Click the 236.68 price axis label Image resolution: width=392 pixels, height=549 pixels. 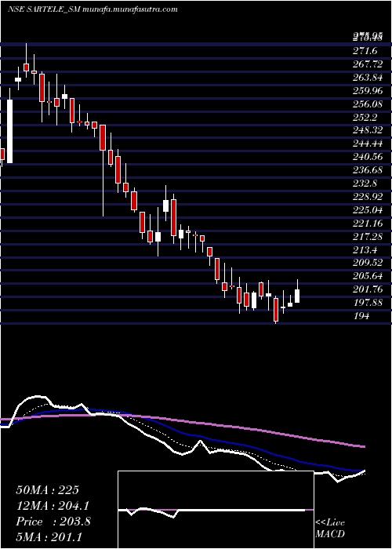368,170
